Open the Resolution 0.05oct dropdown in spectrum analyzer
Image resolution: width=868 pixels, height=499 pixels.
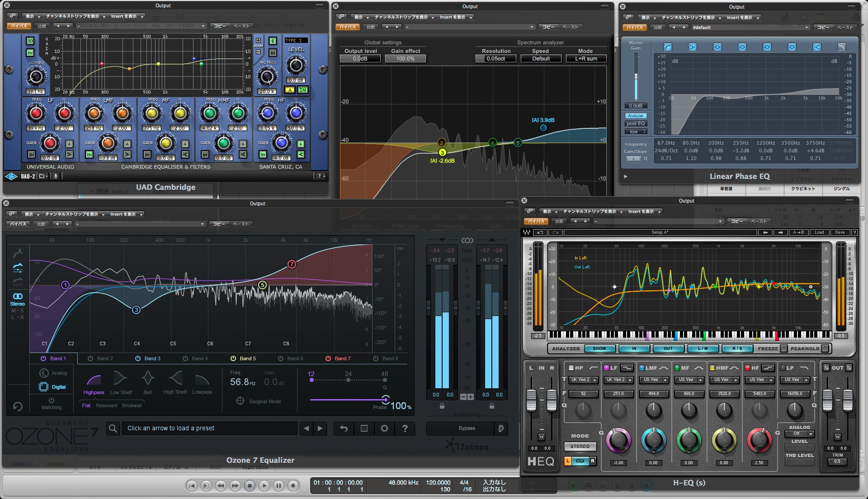[x=496, y=59]
